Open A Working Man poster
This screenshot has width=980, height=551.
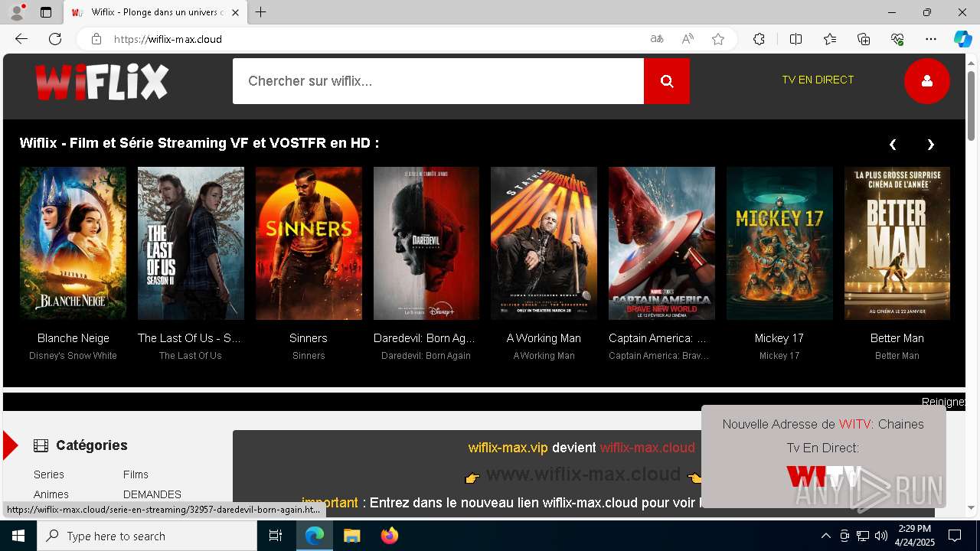[x=544, y=243]
